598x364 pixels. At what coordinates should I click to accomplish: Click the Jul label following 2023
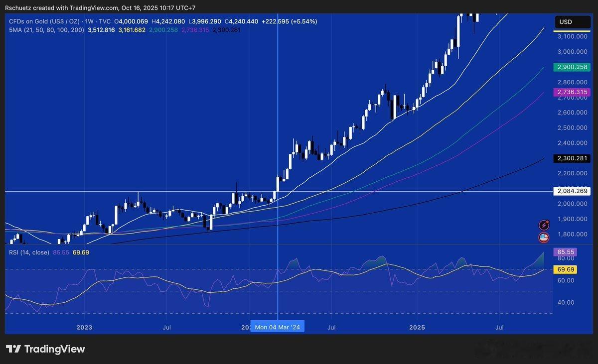coord(167,328)
